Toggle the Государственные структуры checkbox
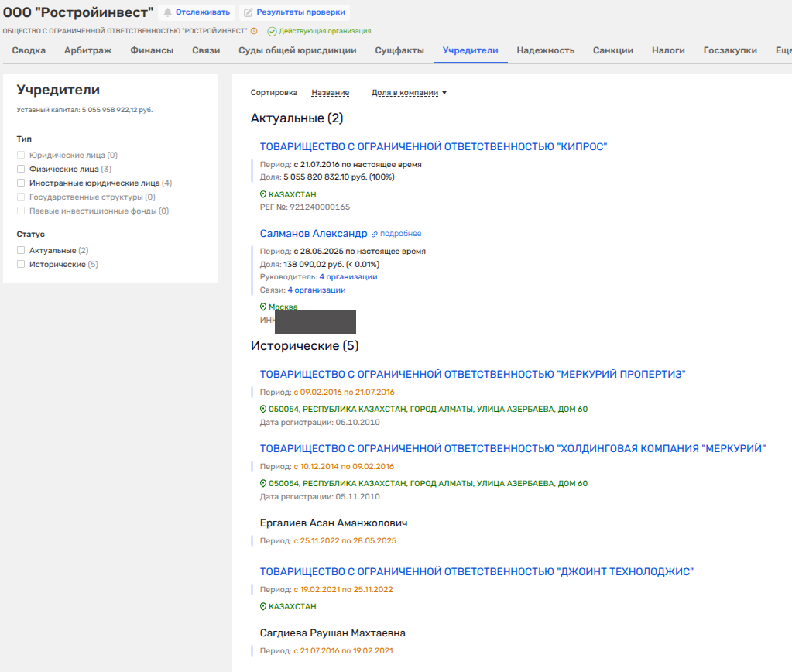 click(21, 197)
